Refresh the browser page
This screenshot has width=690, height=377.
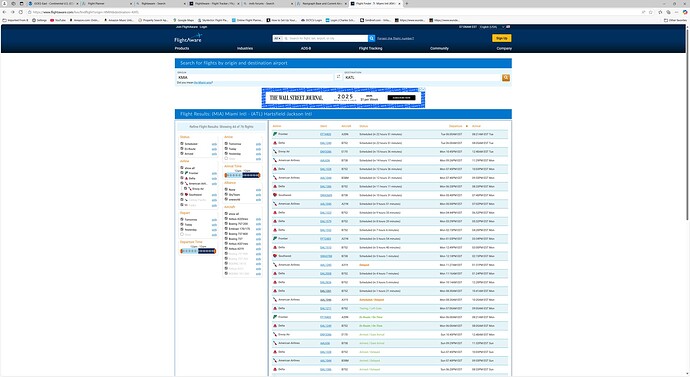21,12
